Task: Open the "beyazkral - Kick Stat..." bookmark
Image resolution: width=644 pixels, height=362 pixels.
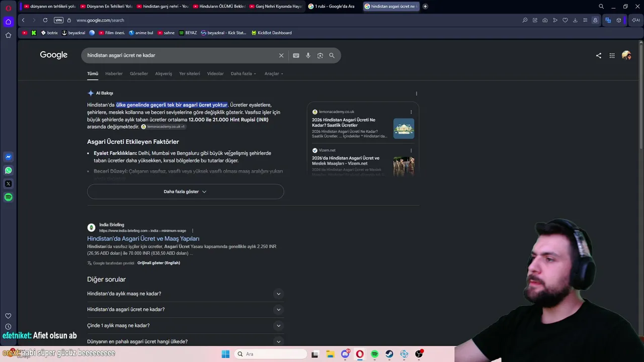Action: tap(223, 33)
